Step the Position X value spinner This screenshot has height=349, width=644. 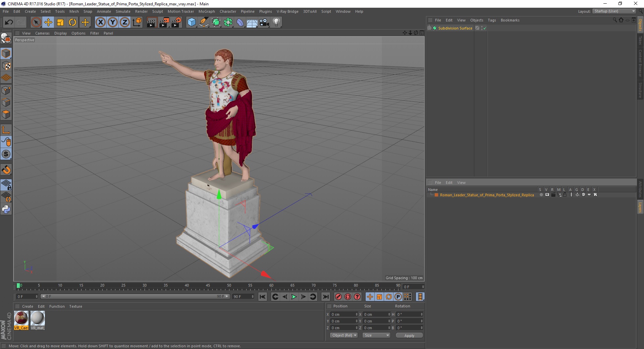357,314
